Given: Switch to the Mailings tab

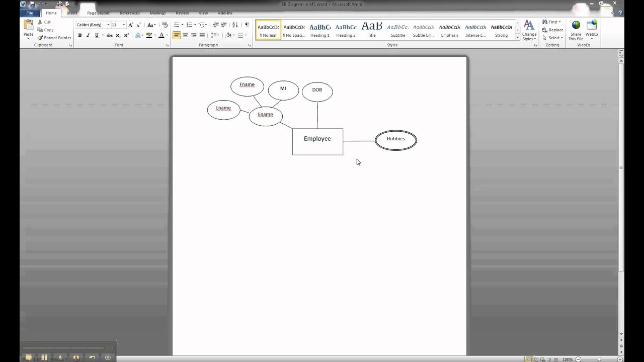Looking at the screenshot, I should 158,13.
